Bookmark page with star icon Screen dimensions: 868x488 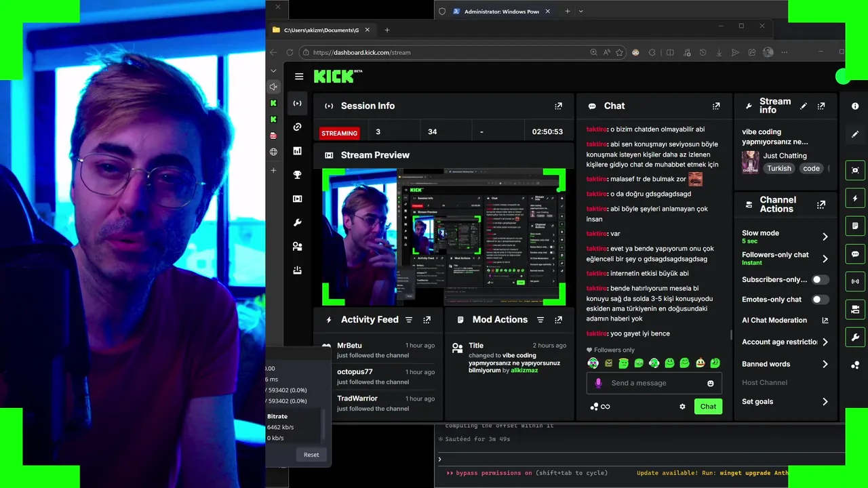coord(619,52)
